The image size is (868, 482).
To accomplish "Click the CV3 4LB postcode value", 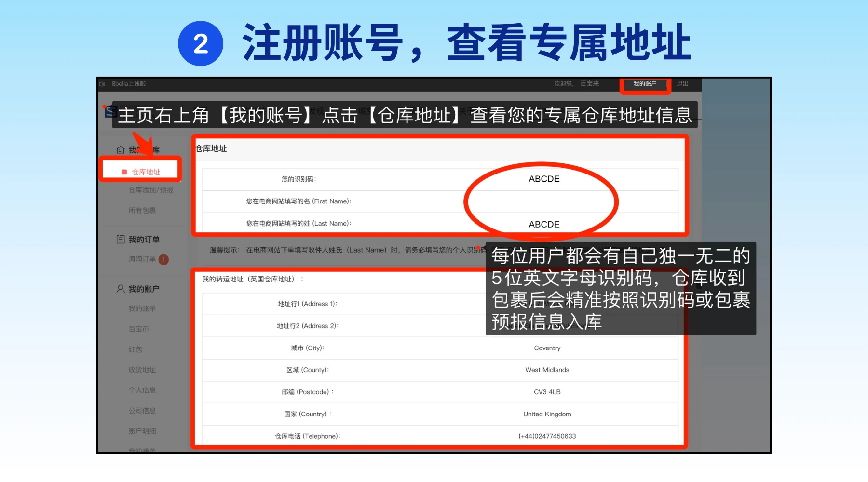I will pos(547,392).
